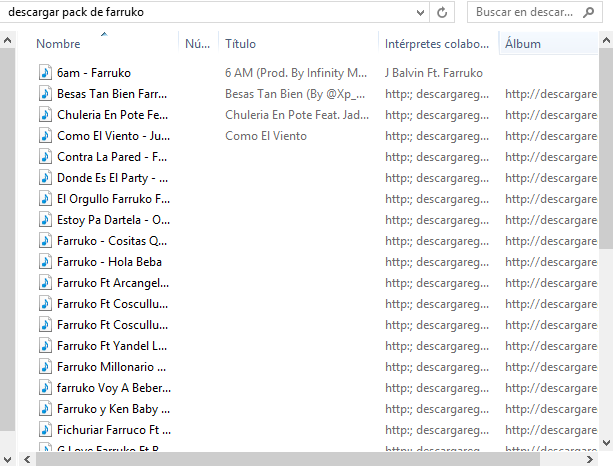
Task: Click the music icon of Chuleria En Pote Fe...
Action: pyautogui.click(x=45, y=115)
